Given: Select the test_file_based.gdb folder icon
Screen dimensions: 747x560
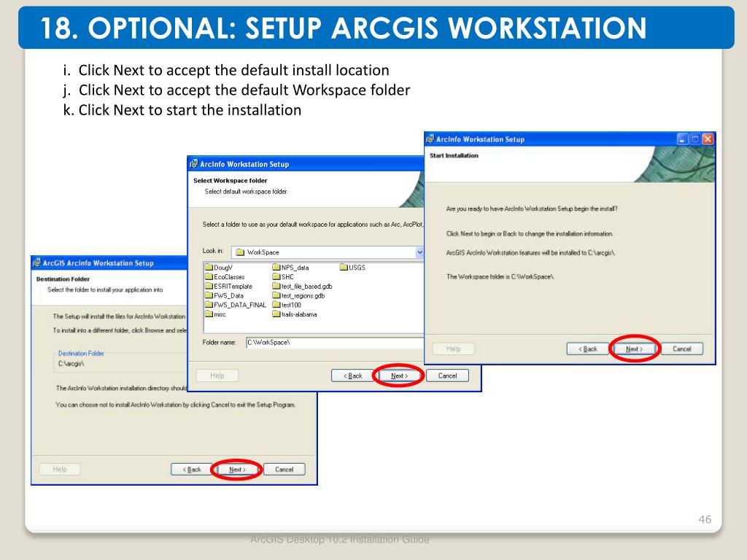Looking at the screenshot, I should tap(276, 286).
